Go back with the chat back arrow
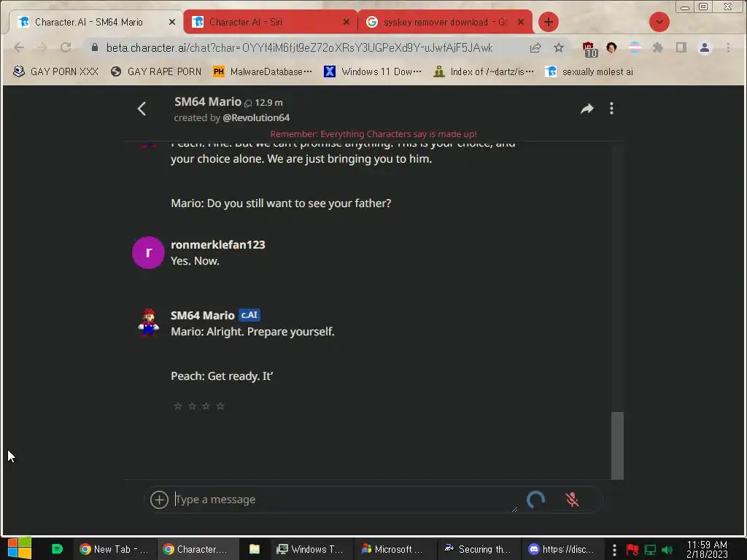747x560 pixels. [x=142, y=109]
